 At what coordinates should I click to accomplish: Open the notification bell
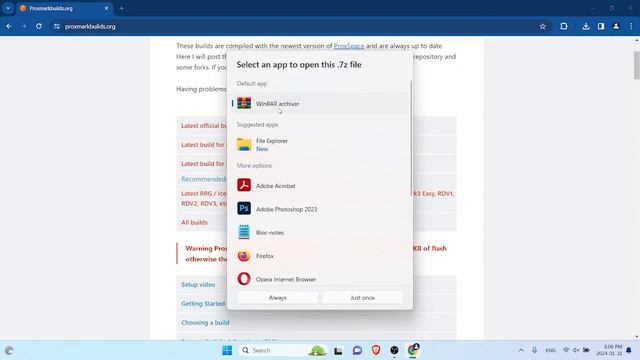click(629, 350)
